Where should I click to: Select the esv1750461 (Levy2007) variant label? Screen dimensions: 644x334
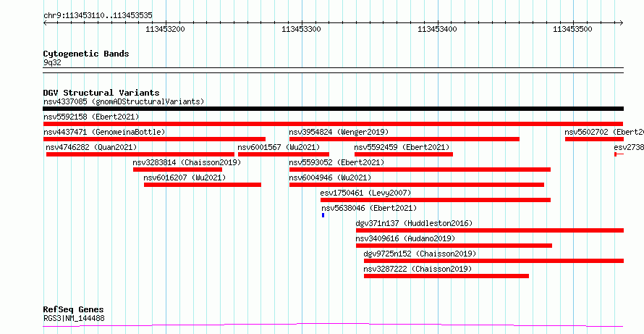click(365, 193)
